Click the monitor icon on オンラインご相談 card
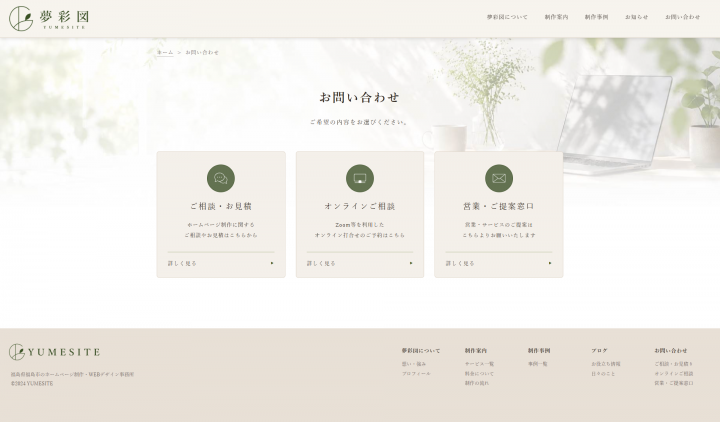The width and height of the screenshot is (720, 422). click(360, 178)
